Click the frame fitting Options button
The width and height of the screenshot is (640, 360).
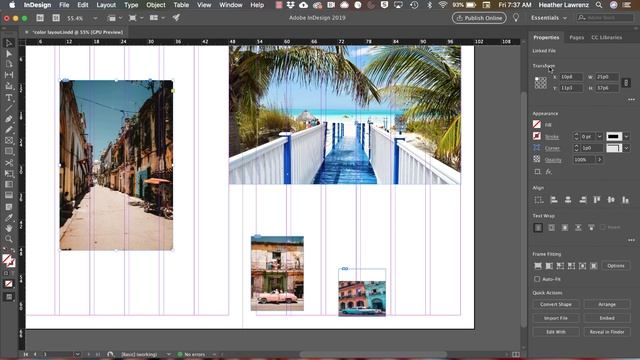click(x=616, y=266)
